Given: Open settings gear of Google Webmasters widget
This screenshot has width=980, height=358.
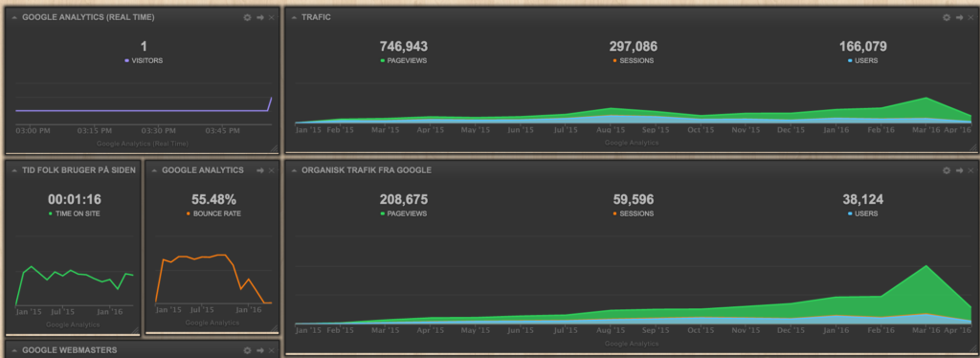Looking at the screenshot, I should [247, 350].
